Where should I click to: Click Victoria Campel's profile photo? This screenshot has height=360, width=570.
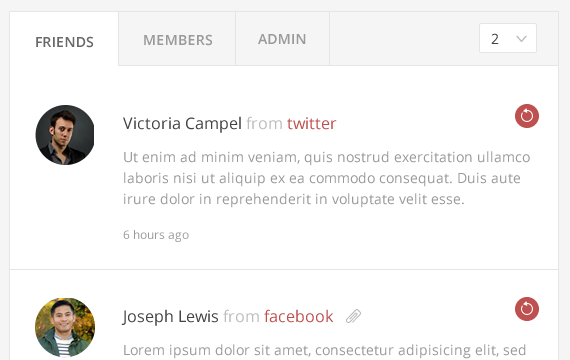coord(65,135)
